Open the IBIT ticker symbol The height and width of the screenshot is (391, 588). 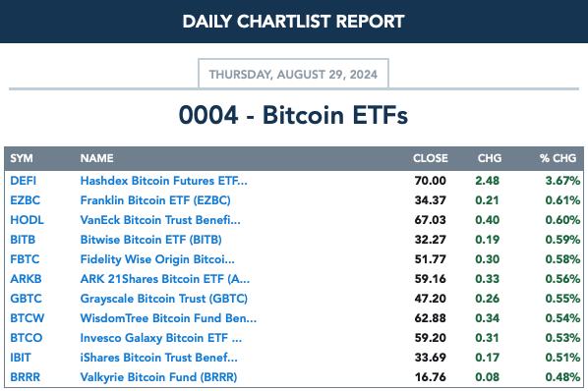point(21,358)
